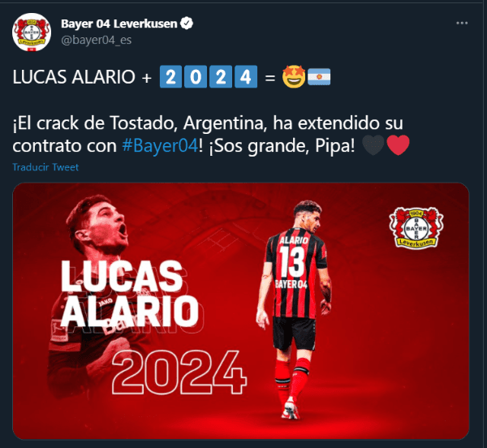
Task: Open the Lucas Alario 2024 image
Action: coord(241,311)
